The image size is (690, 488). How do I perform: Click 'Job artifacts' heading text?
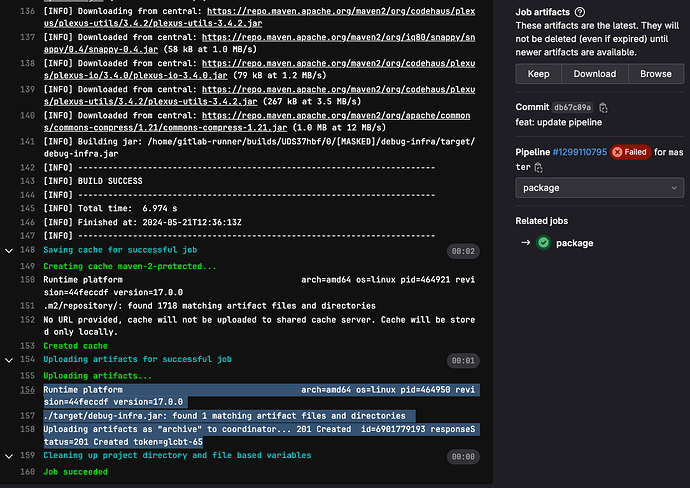[x=543, y=12]
